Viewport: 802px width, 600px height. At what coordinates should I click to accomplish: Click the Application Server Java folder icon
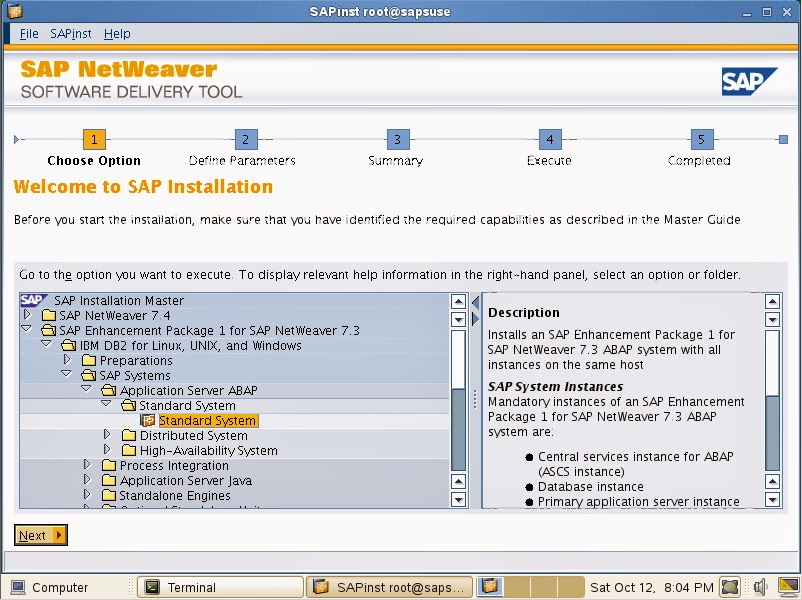click(x=108, y=480)
